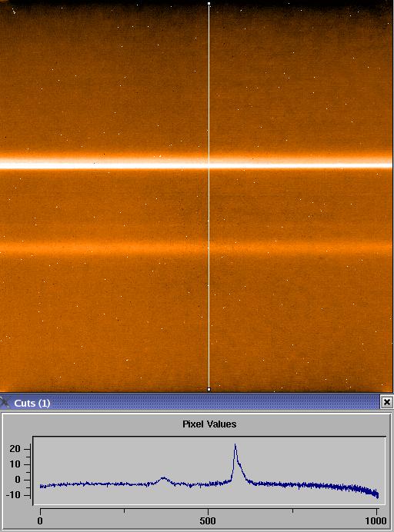Click the unlabeled tick between 0 and 500
Viewport: 394px width, 532px height.
tap(125, 510)
